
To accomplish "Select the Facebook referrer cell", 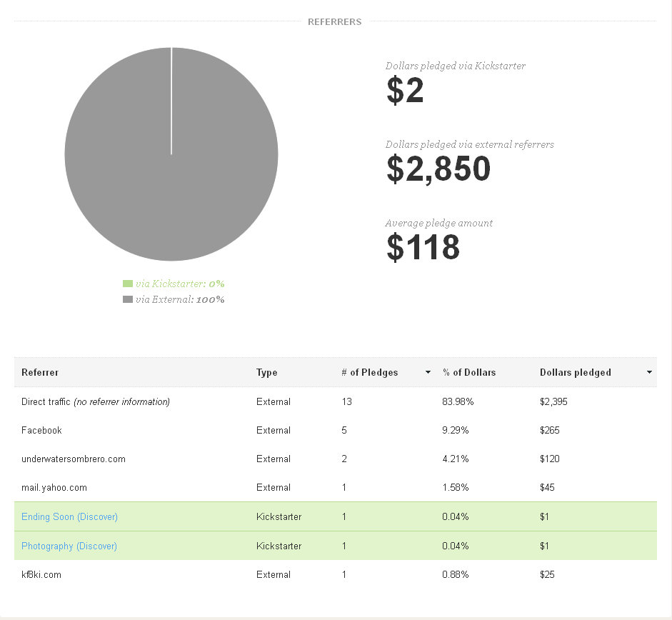I will [41, 430].
